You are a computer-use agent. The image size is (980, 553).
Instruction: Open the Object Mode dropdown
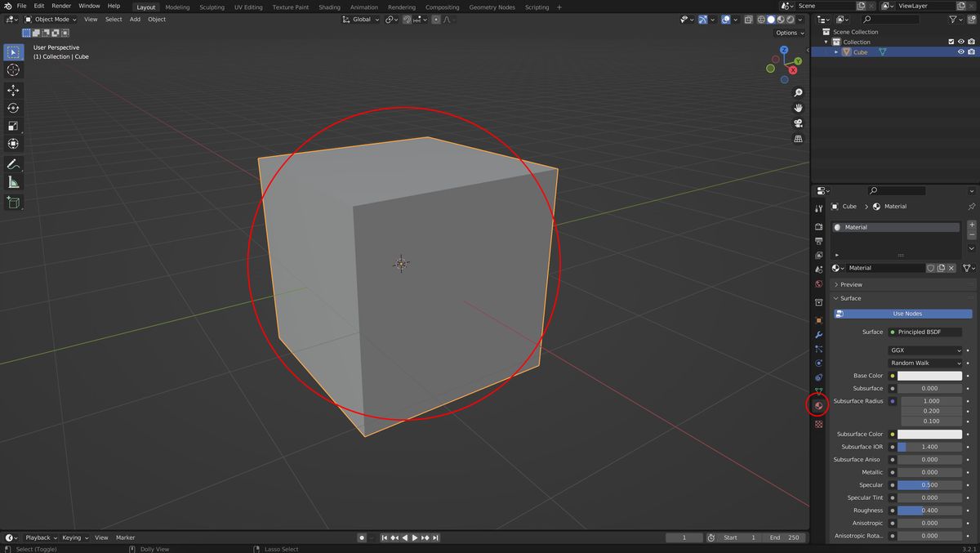(51, 19)
